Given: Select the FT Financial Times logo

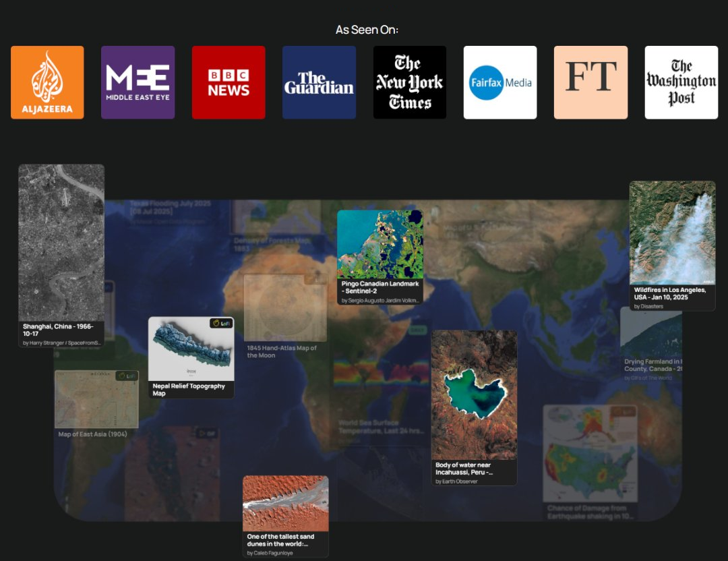Looking at the screenshot, I should [590, 82].
